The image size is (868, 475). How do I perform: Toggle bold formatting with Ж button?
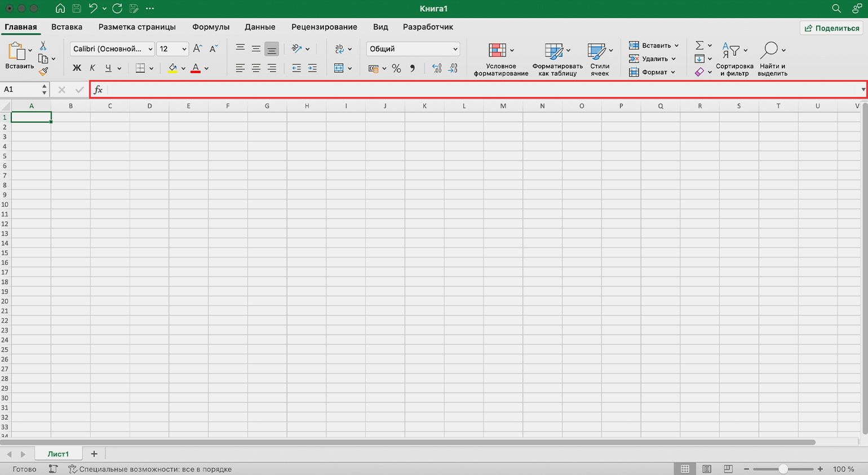(77, 68)
